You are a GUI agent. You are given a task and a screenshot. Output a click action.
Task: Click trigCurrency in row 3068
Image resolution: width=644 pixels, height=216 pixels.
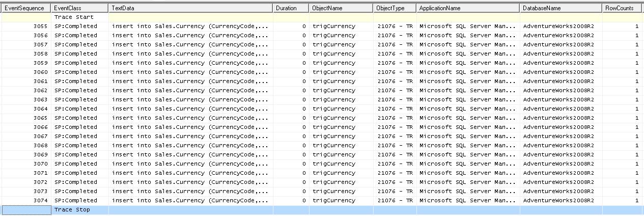(x=334, y=146)
